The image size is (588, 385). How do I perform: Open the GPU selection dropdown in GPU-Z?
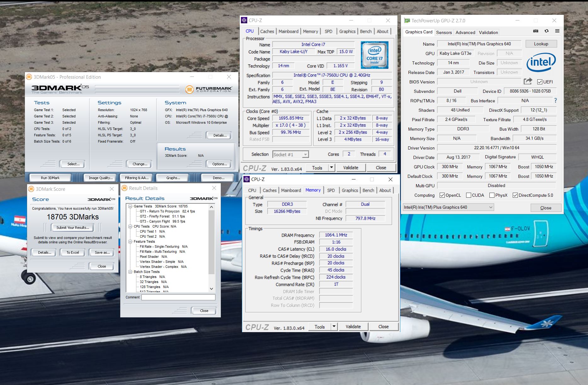click(x=448, y=207)
